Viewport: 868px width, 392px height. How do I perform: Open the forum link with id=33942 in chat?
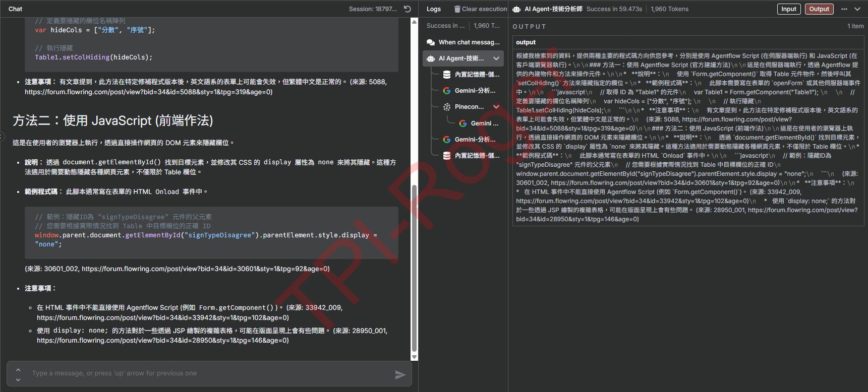click(163, 318)
